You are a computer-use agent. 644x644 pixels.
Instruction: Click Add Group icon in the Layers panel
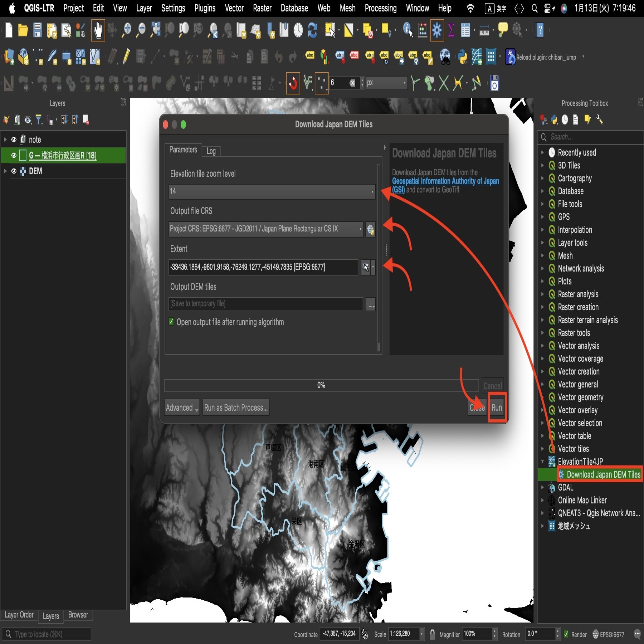17,120
